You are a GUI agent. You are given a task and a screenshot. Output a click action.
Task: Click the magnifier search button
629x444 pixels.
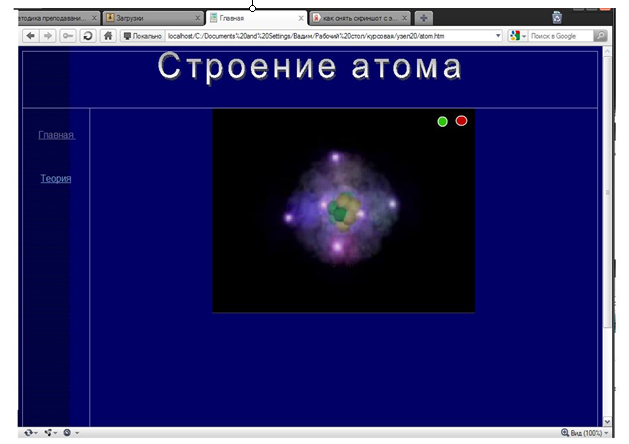[600, 36]
